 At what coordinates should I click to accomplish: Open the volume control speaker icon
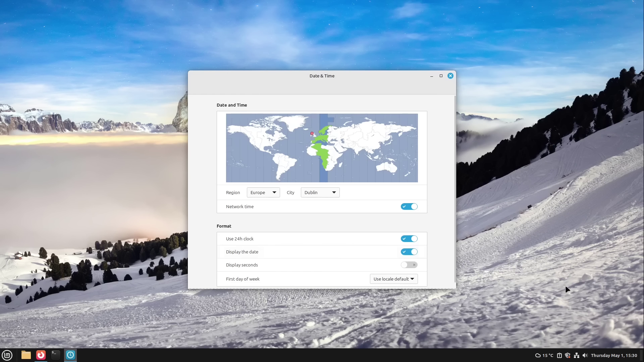tap(585, 355)
